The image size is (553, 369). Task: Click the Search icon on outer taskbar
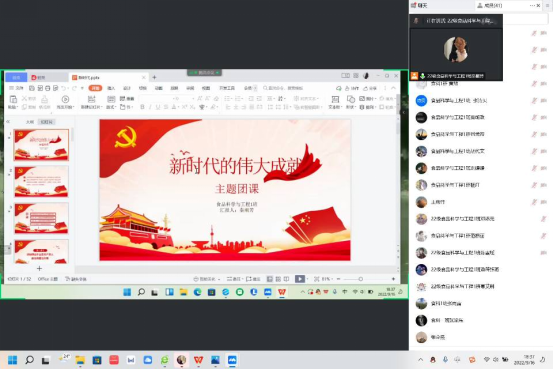pos(30,360)
